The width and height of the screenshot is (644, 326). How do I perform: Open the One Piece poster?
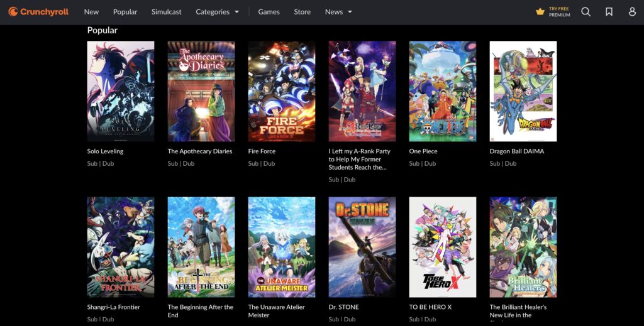tap(443, 91)
